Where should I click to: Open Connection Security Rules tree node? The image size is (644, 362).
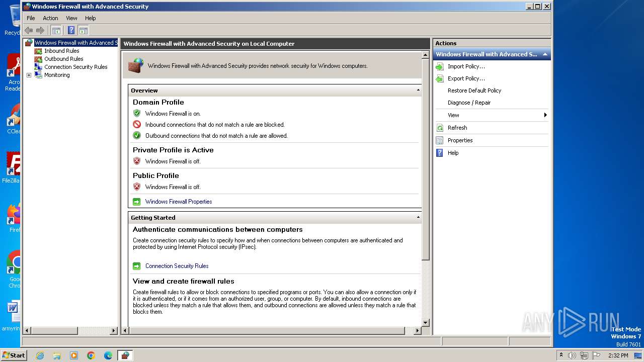75,67
